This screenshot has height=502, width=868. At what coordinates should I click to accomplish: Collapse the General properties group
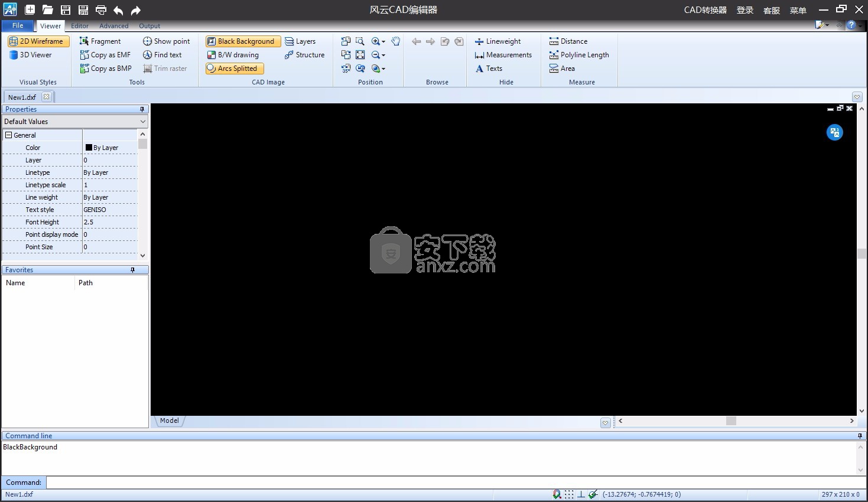[x=8, y=135]
